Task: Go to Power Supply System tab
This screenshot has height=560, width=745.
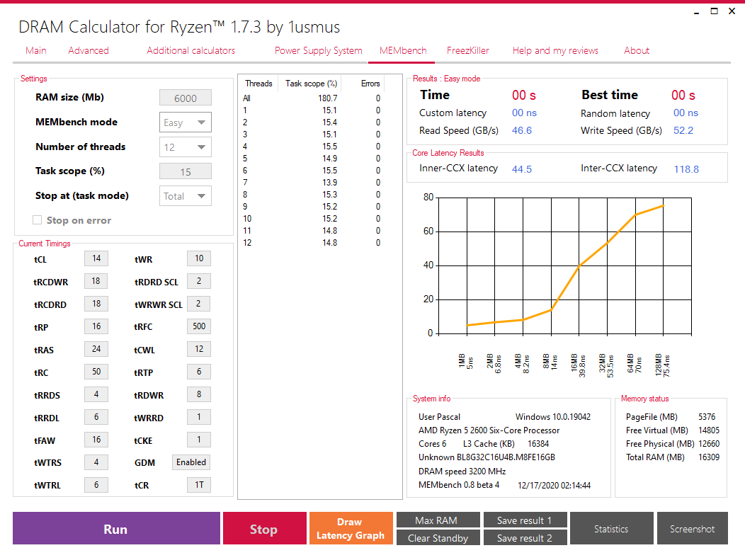Action: click(319, 50)
